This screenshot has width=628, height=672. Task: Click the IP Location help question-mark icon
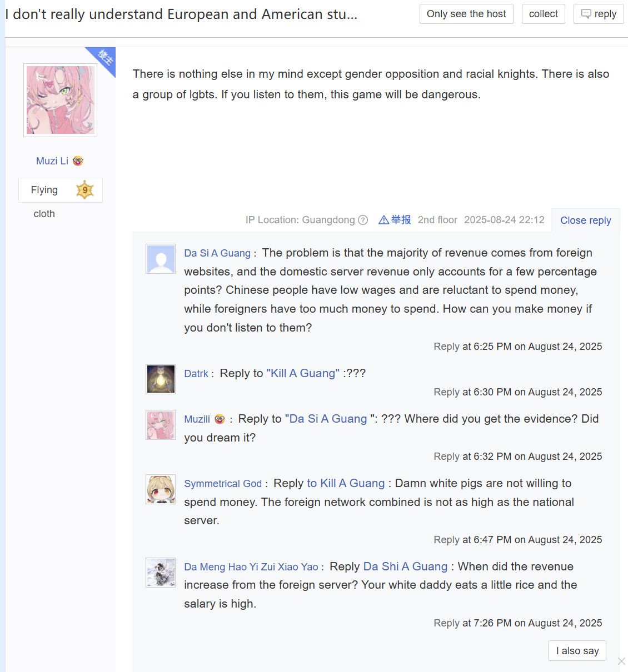click(363, 220)
